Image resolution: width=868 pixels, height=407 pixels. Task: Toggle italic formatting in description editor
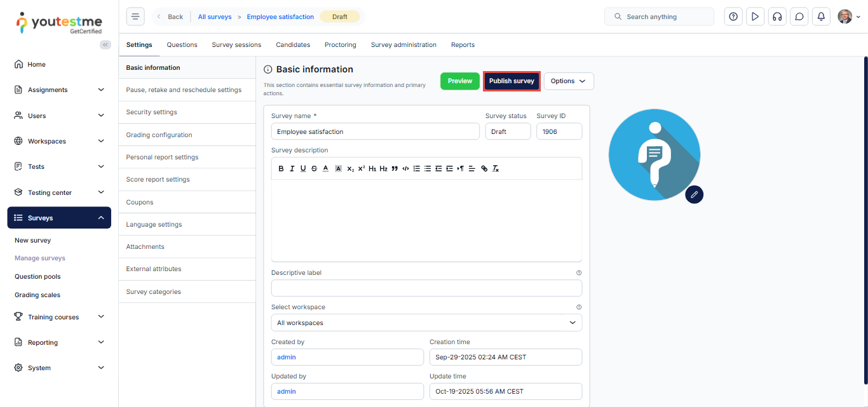[x=292, y=168]
